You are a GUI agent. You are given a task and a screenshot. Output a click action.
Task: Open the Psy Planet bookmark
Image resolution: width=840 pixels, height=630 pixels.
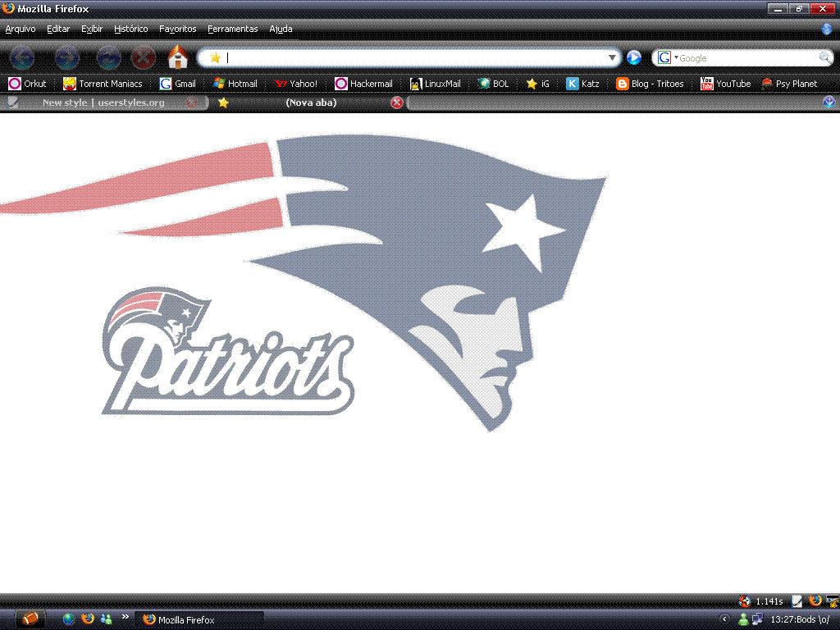click(x=790, y=84)
